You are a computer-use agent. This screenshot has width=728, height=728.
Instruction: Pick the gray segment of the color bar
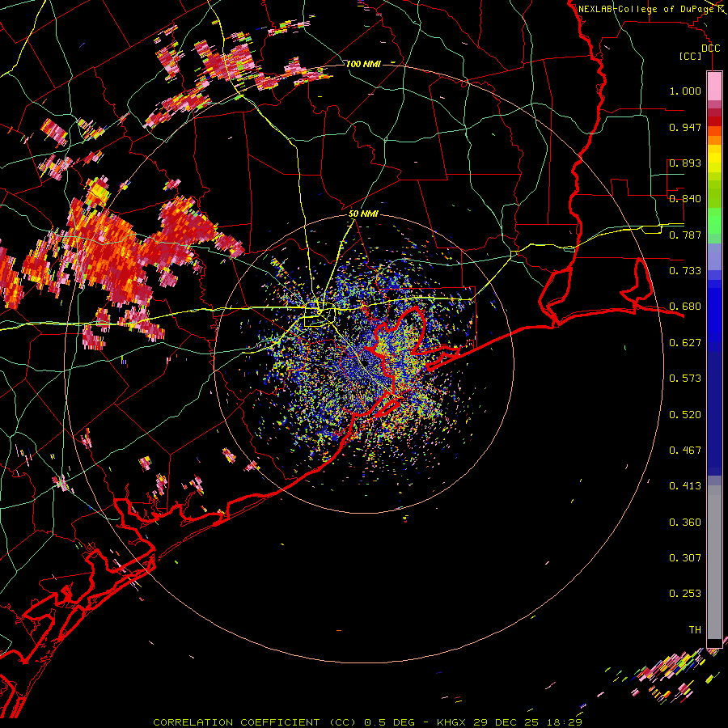coord(714,562)
